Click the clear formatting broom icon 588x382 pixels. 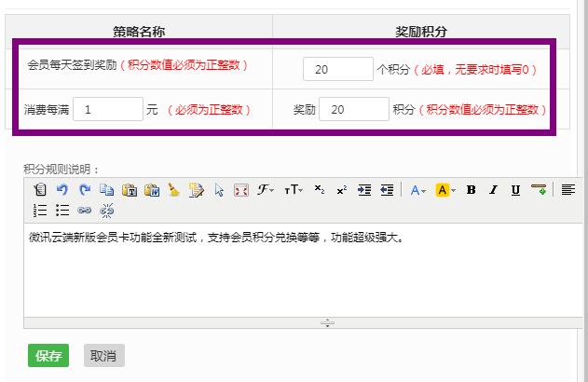click(173, 190)
